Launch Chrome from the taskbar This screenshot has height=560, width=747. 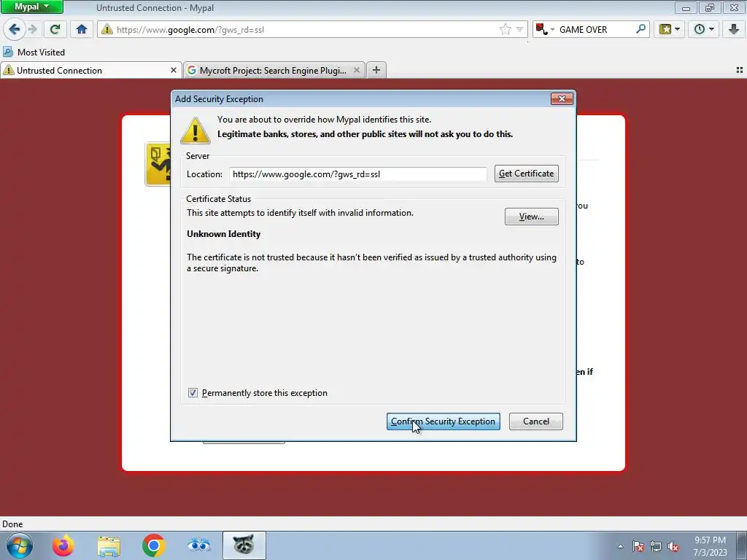153,545
